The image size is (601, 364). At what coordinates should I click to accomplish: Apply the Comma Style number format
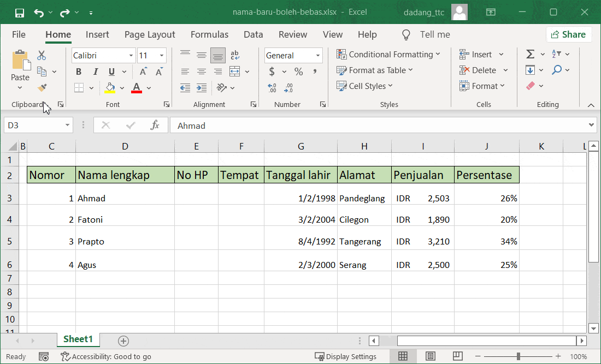(x=314, y=71)
